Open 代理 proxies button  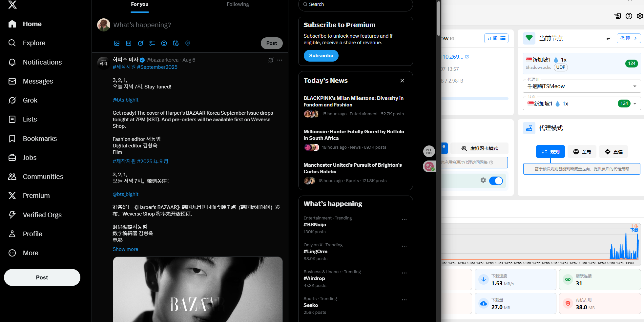(x=629, y=38)
